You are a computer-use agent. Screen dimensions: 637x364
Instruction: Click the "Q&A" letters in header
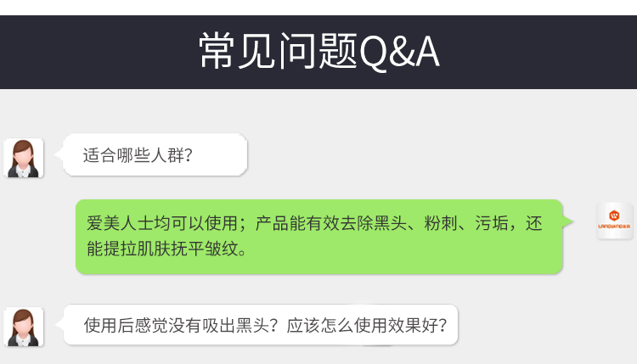[399, 52]
